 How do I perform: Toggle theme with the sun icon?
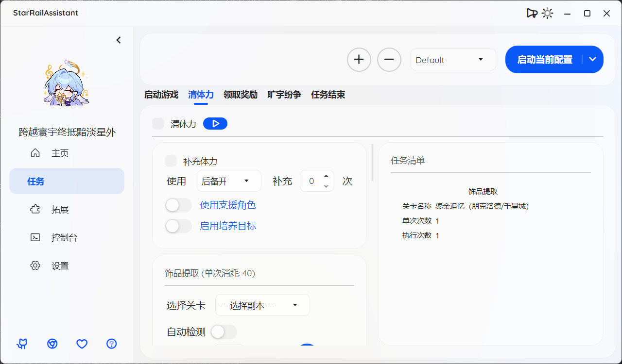pyautogui.click(x=547, y=13)
